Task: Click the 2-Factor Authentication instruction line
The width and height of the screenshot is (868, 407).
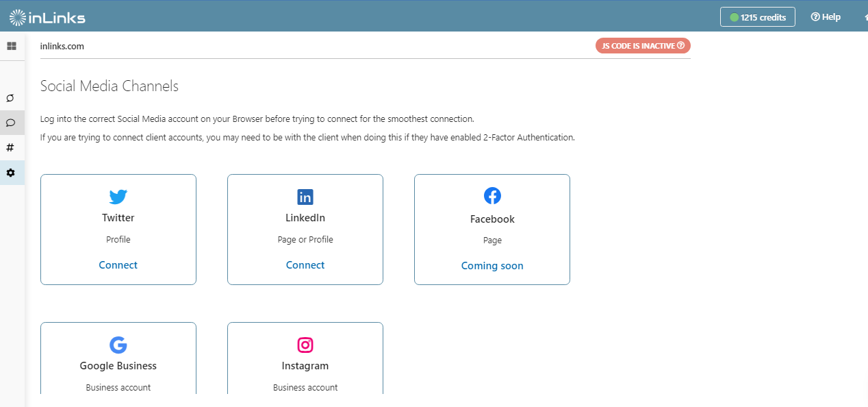Action: click(x=307, y=137)
